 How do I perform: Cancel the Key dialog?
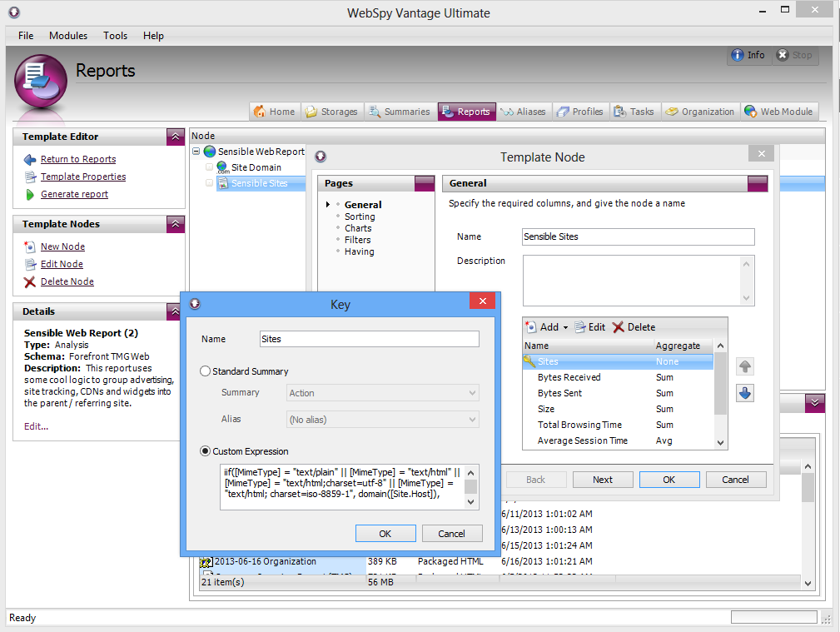[x=451, y=534]
